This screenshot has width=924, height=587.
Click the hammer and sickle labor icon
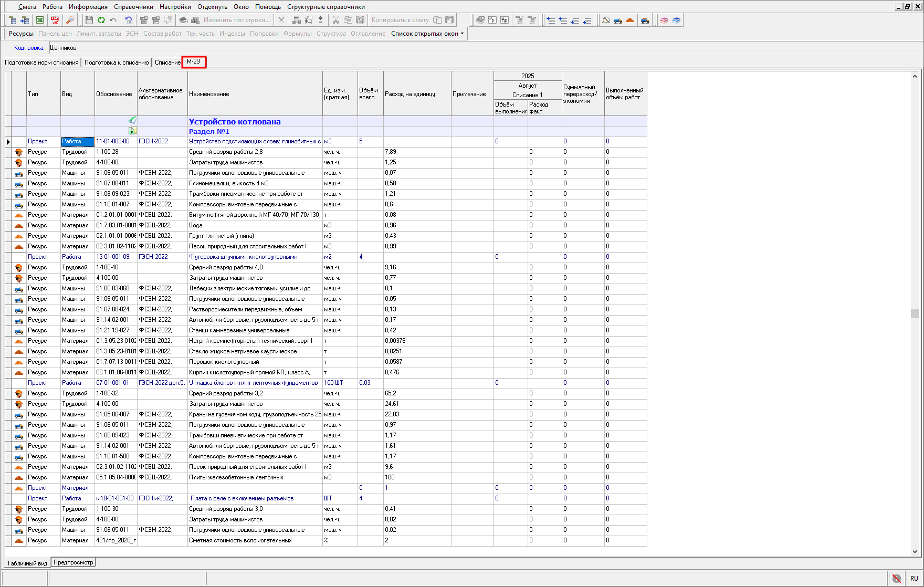click(x=605, y=20)
